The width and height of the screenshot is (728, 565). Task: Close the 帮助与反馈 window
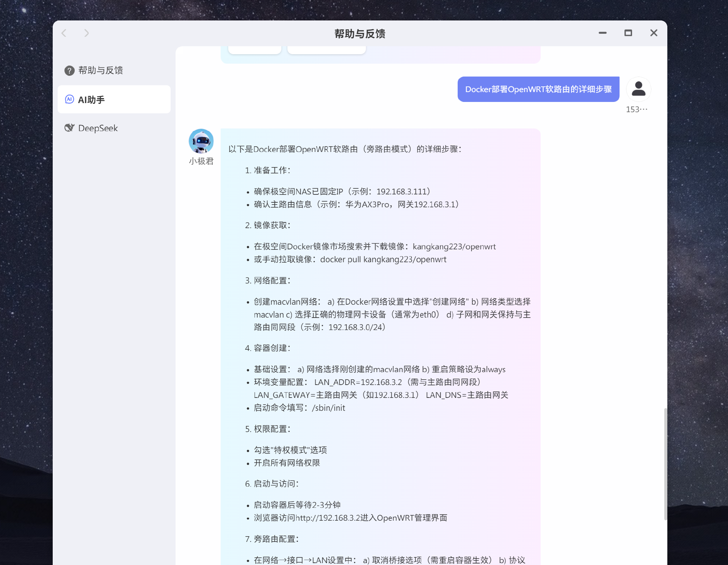(654, 33)
